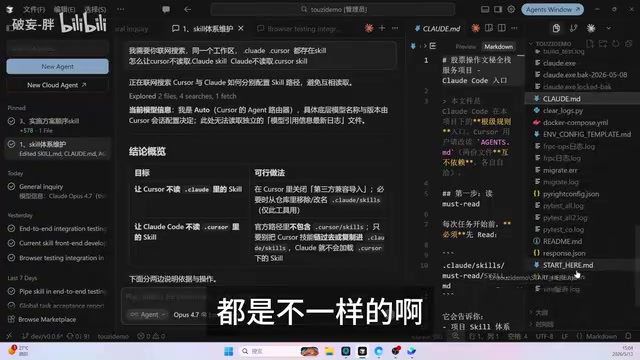Open pinned chat 1、skill体系维护
The width and height of the screenshot is (640, 360).
[57, 149]
